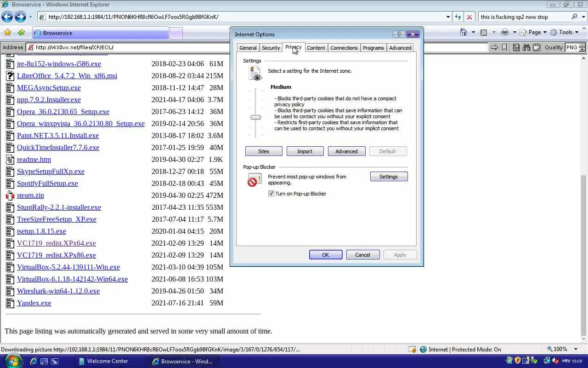Click the network tray icon
Viewport: 588px width, 368px height.
pyautogui.click(x=547, y=361)
